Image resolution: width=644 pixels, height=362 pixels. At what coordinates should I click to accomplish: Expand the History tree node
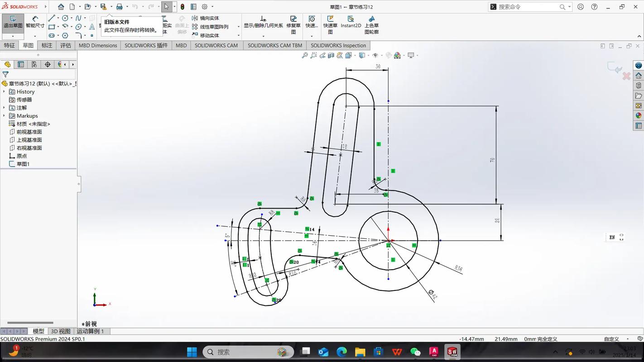pos(4,91)
